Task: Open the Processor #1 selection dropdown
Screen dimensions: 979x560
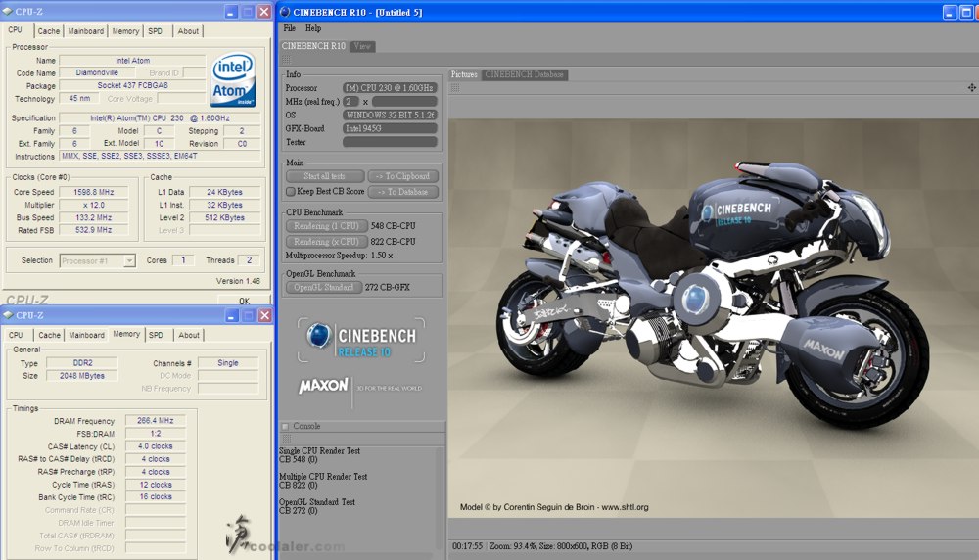Action: (128, 261)
